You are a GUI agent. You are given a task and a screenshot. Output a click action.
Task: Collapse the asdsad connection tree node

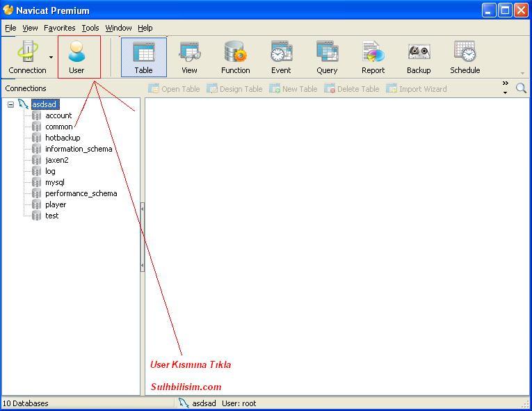pos(11,104)
